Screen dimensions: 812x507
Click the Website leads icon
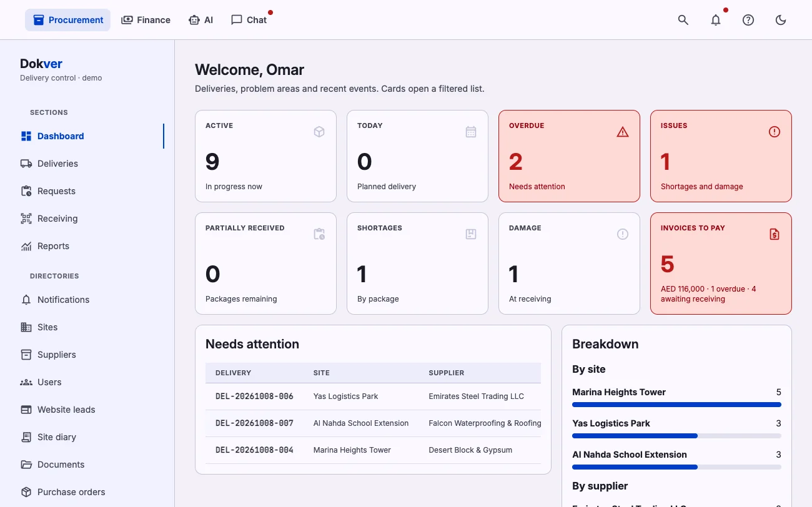coord(26,410)
